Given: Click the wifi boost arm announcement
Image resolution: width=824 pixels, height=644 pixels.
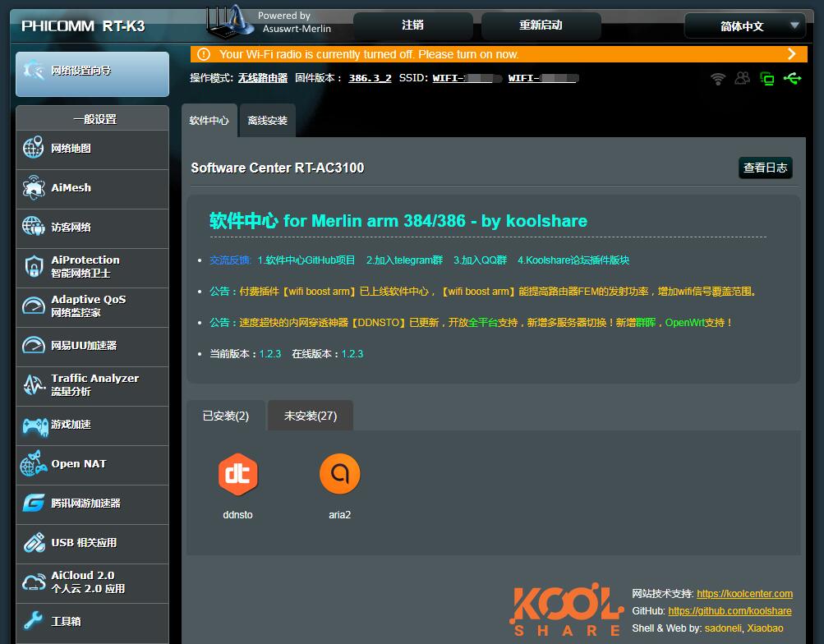Looking at the screenshot, I should 482,291.
